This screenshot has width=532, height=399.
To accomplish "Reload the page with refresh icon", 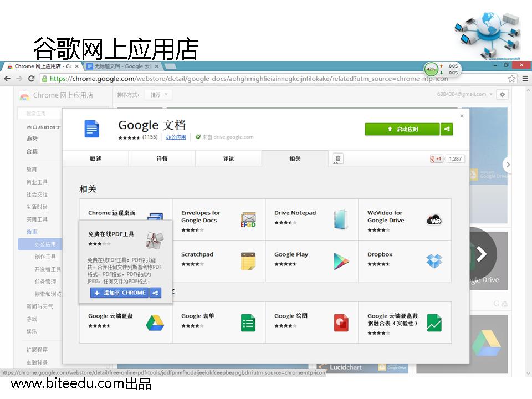I will [31, 79].
